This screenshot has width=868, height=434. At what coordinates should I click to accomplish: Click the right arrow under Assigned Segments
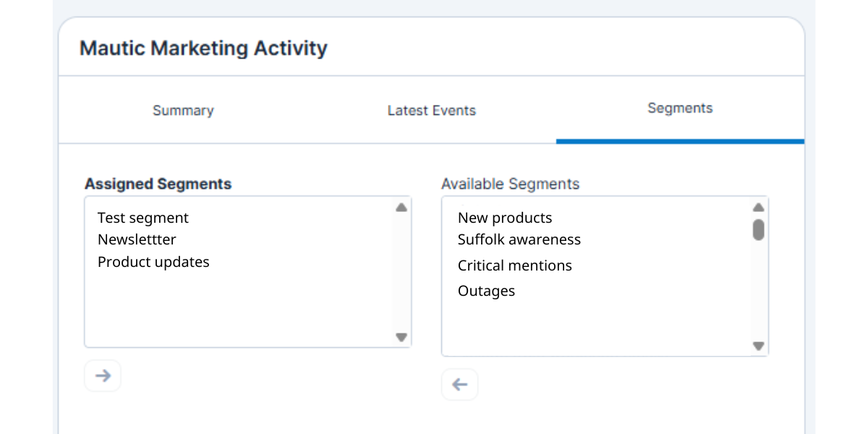tap(103, 376)
